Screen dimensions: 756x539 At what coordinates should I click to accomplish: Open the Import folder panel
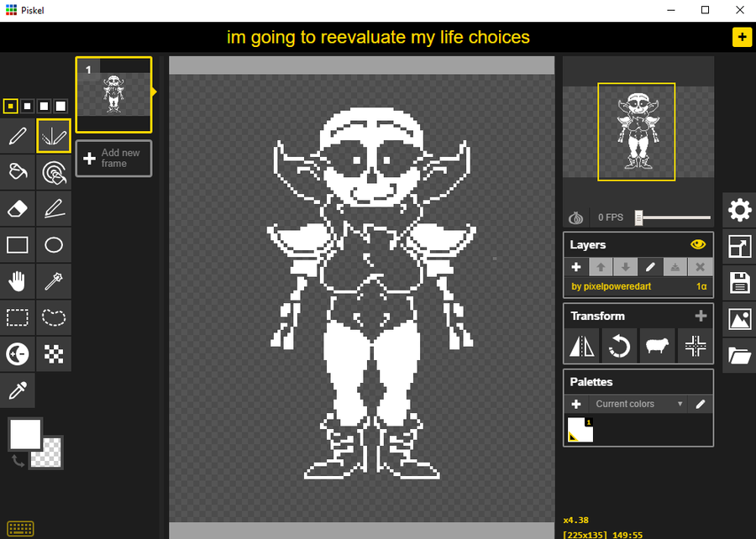point(739,355)
